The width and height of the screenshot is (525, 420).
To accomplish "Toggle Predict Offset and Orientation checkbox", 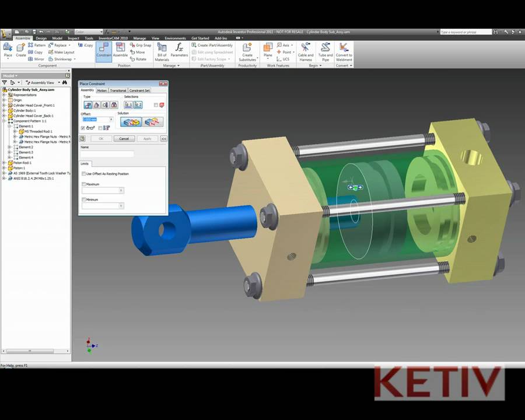I will tap(100, 128).
